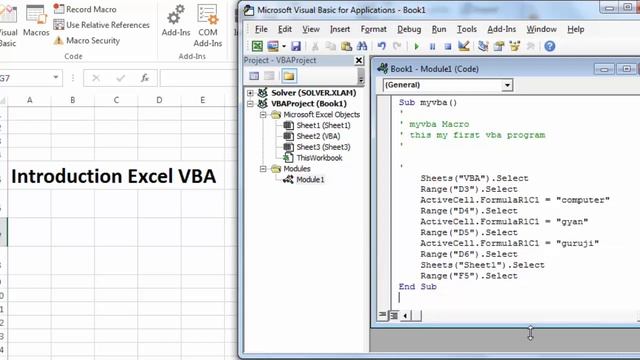Viewport: 640px width, 360px height.
Task: Open the Window menu in VBA editor
Action: click(541, 29)
